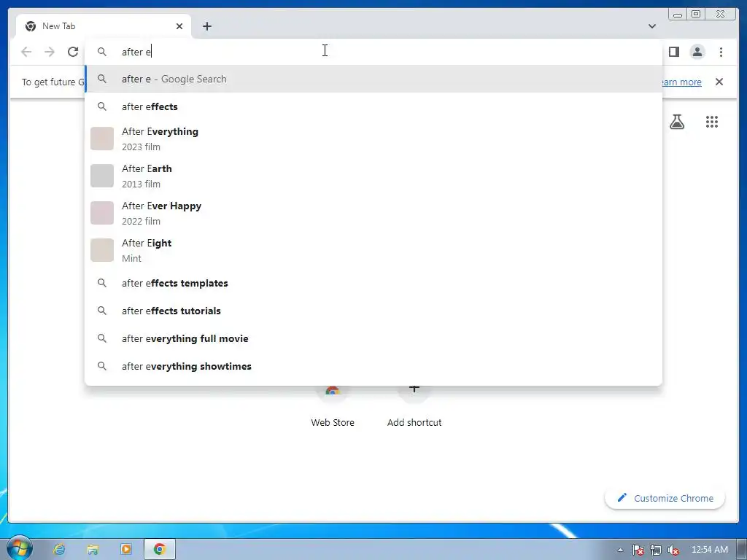Open the Windows Start button
747x560 pixels.
18,548
